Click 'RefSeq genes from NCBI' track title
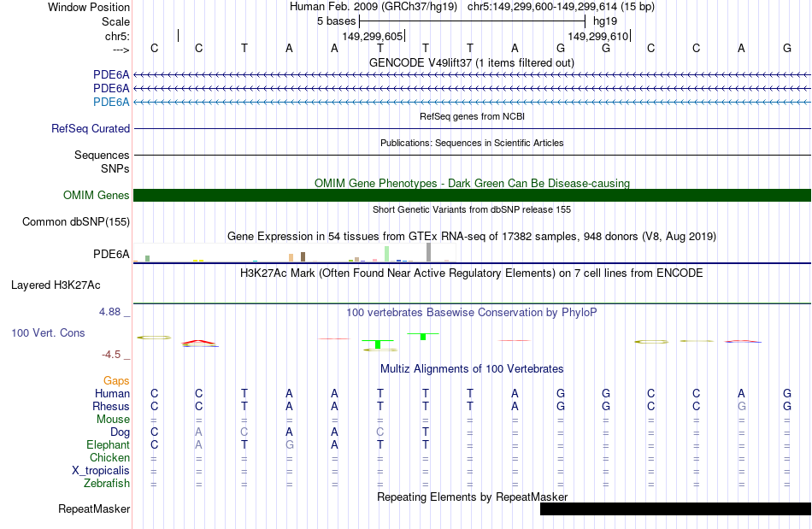 pyautogui.click(x=472, y=116)
